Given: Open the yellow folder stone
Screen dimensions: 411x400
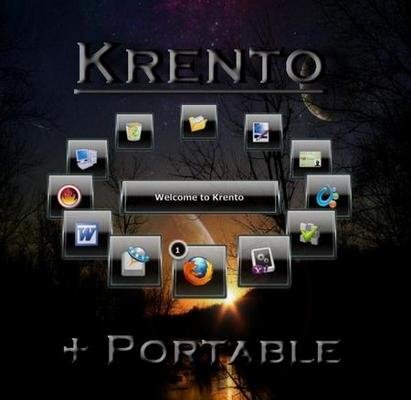Looking at the screenshot, I should (199, 123).
